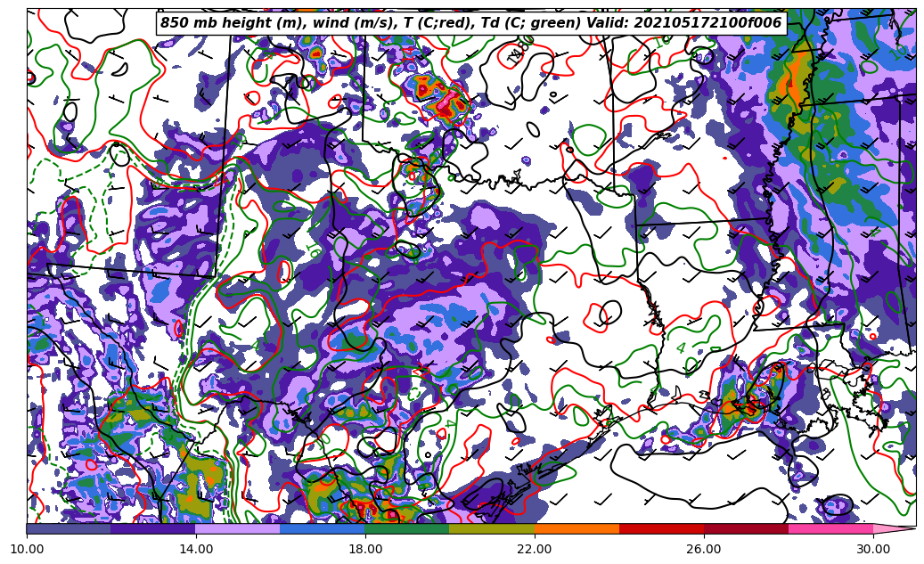Select the 22.00 colorbar tick label
This screenshot has width=924, height=564.
point(535,549)
